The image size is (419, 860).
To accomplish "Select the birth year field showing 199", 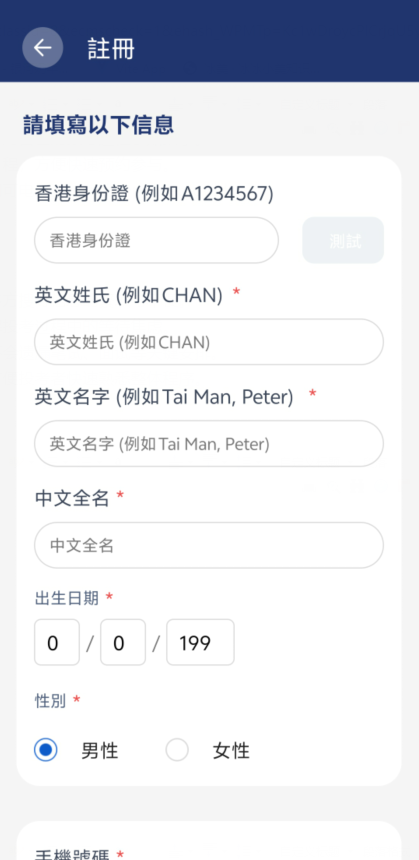I will (200, 642).
